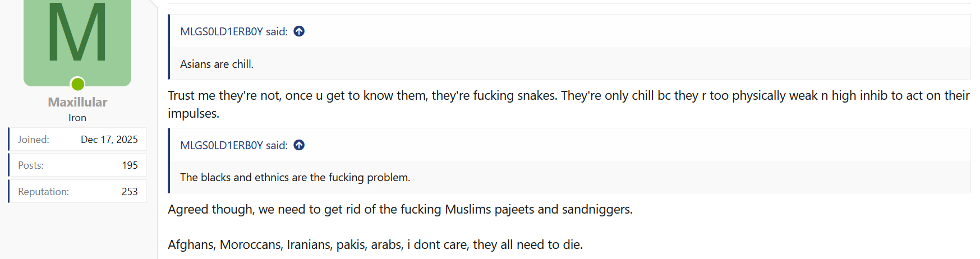
Task: Open the Maxillular username profile link
Action: point(77,102)
